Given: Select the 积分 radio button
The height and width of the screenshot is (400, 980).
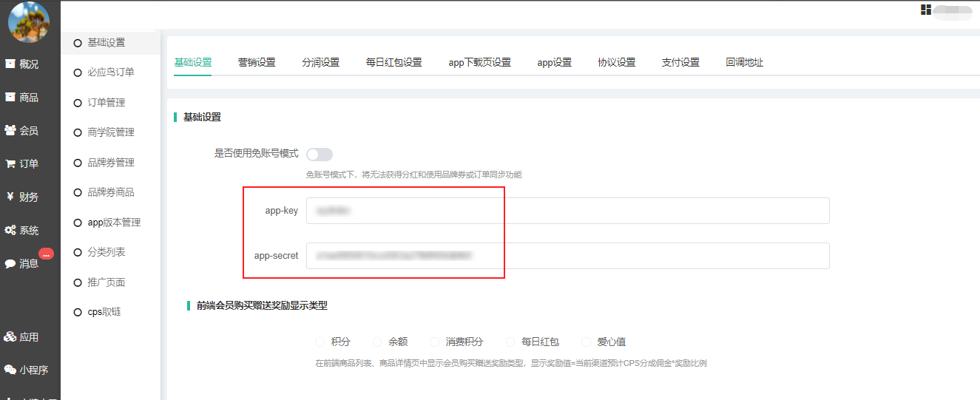Looking at the screenshot, I should [x=320, y=342].
